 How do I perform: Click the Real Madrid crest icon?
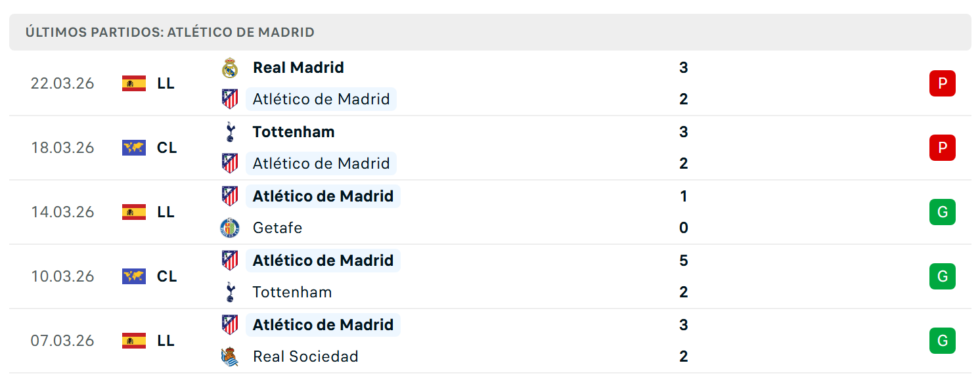pos(229,68)
